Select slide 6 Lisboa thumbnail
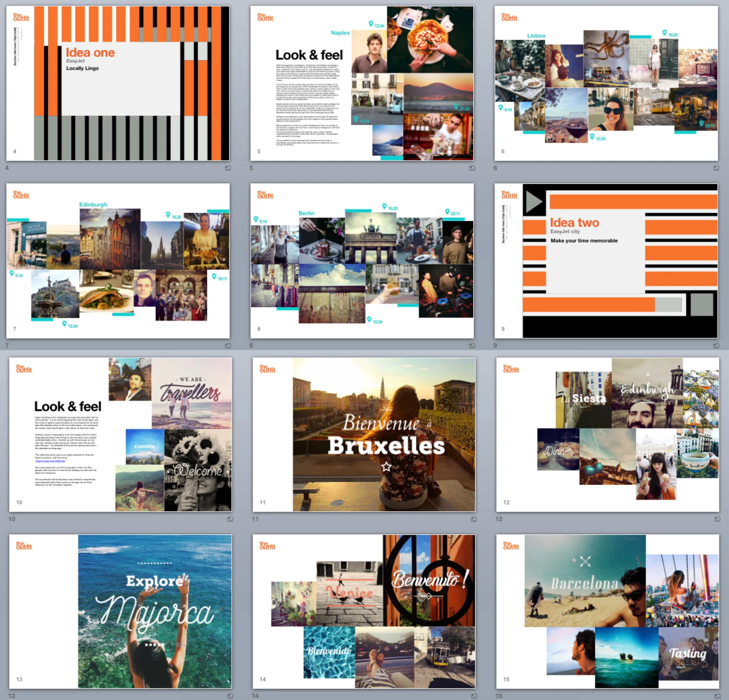 (x=606, y=83)
